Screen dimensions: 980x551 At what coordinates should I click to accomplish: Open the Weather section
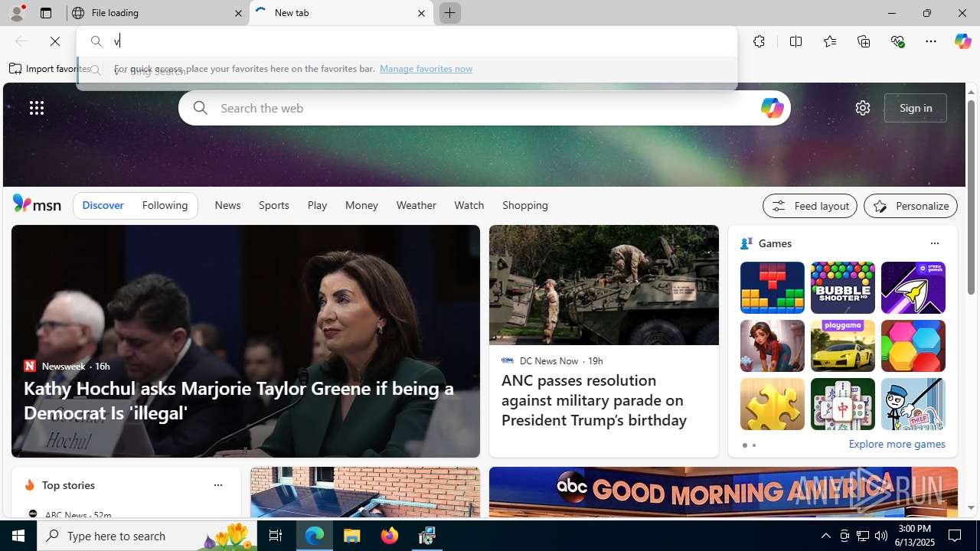(x=416, y=205)
